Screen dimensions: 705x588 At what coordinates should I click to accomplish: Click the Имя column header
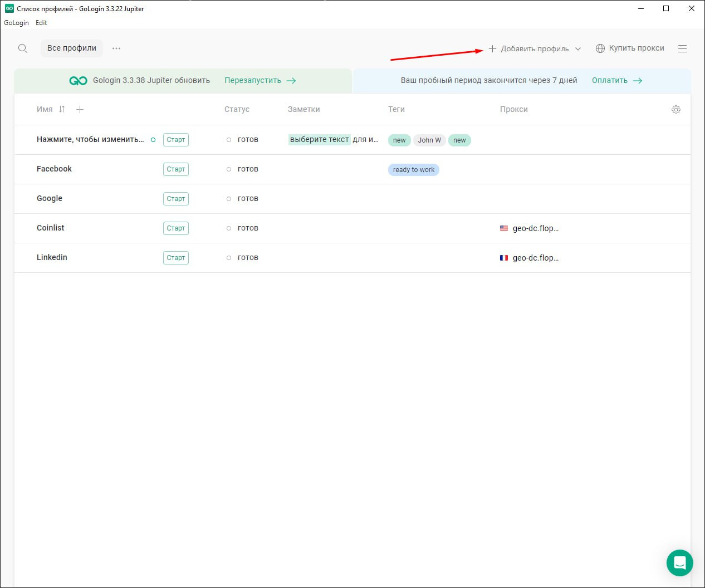coord(45,109)
